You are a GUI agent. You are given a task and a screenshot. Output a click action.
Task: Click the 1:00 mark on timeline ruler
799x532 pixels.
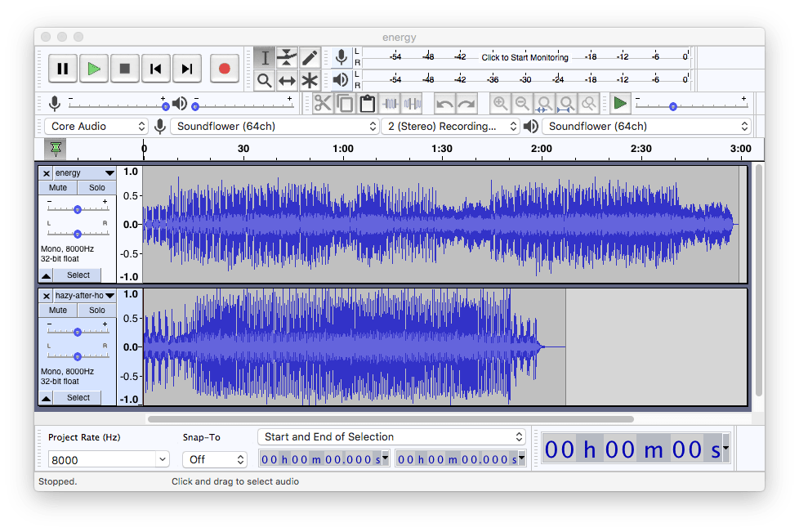(x=342, y=149)
